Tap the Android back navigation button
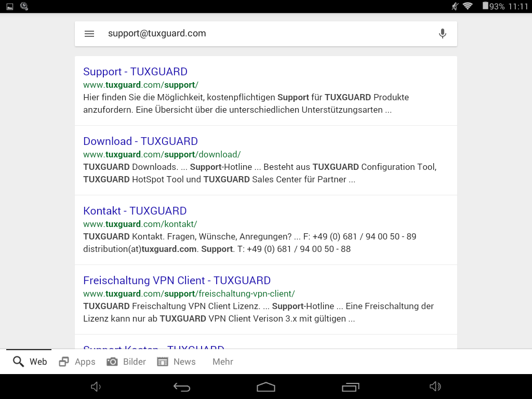 (181, 387)
